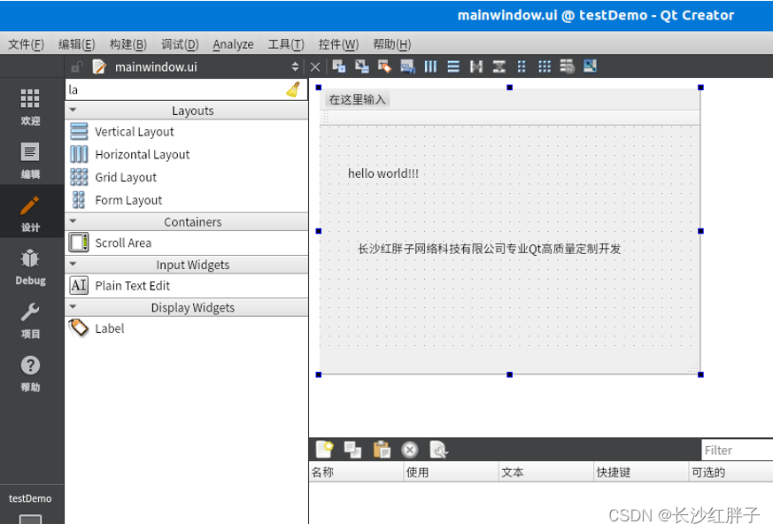Sort by the 可选的 column header
773x532 pixels.
pyautogui.click(x=731, y=472)
